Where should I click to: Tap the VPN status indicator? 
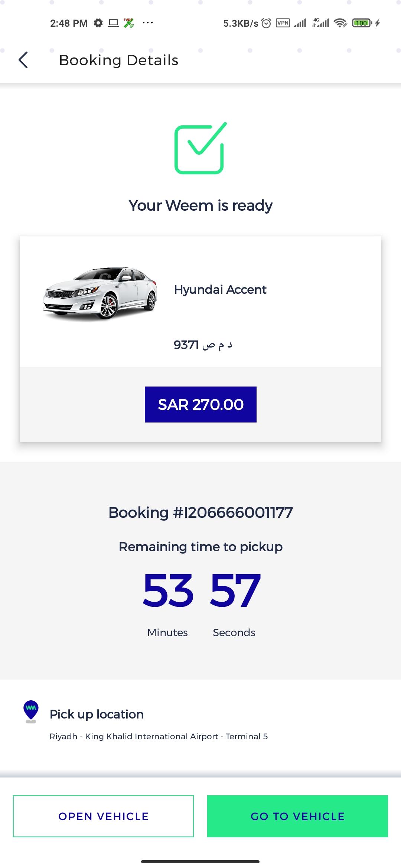[283, 23]
